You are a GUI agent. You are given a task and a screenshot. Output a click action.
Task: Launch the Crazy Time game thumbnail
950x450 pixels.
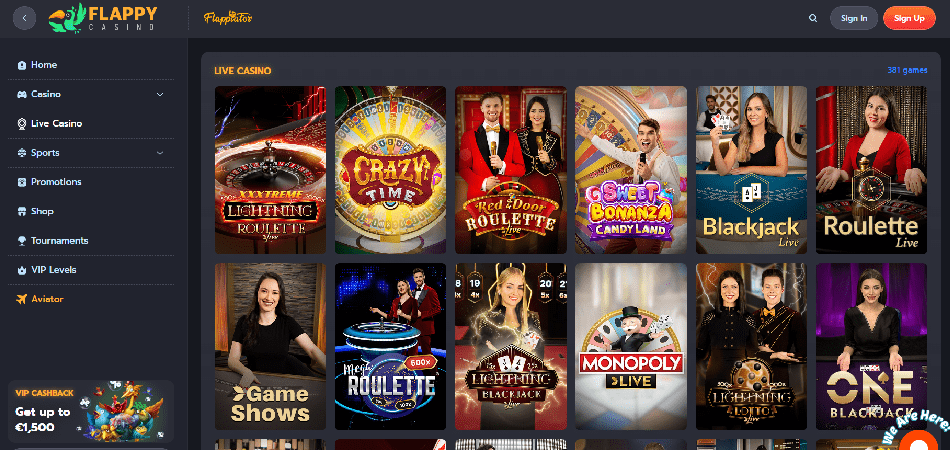point(390,170)
